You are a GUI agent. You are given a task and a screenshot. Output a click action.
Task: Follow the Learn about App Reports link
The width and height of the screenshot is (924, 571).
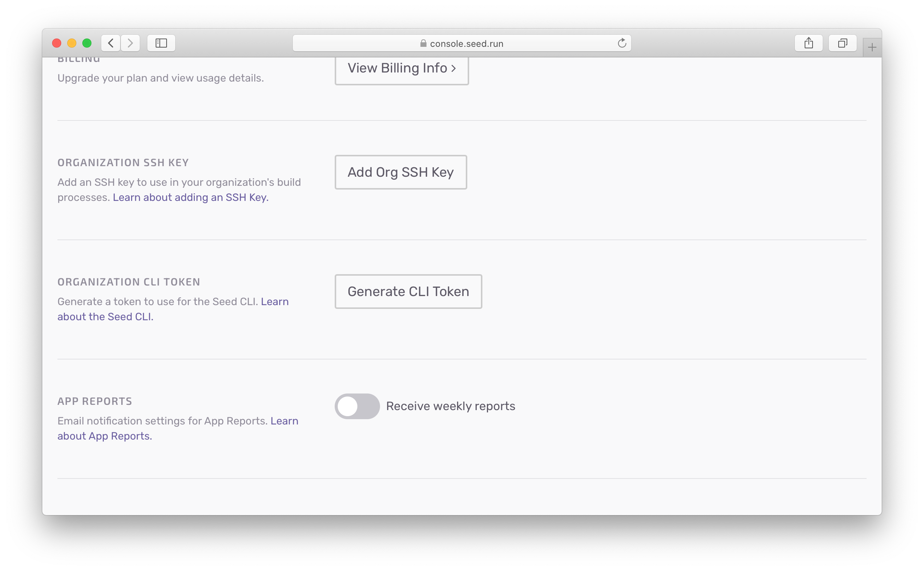(x=104, y=436)
